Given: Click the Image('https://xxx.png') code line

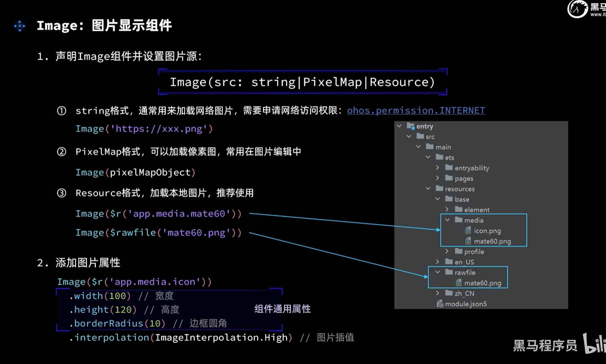Looking at the screenshot, I should 144,129.
